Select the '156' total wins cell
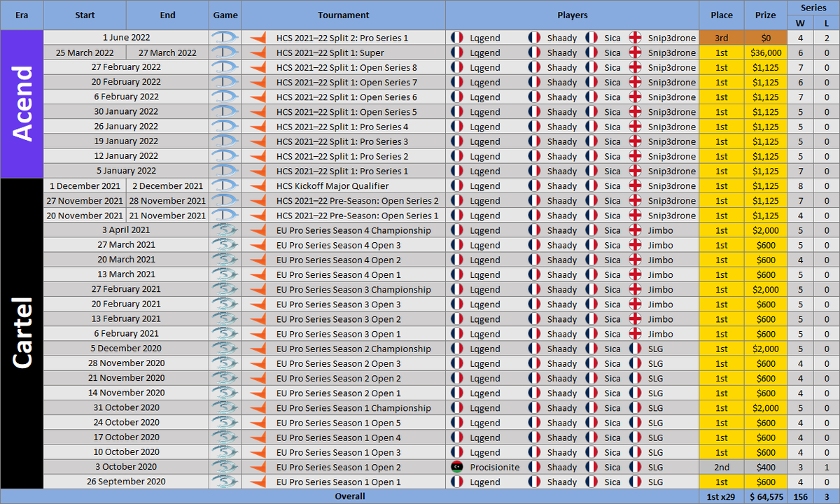 click(800, 496)
